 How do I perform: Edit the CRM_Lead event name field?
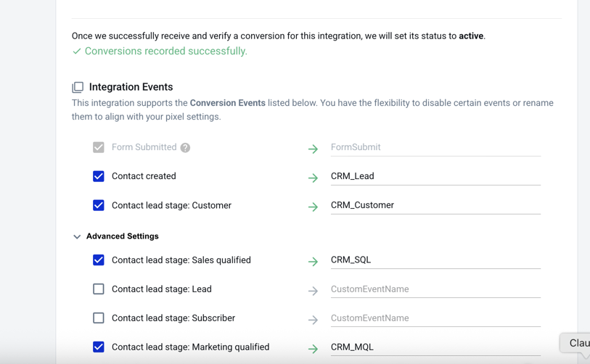(435, 176)
